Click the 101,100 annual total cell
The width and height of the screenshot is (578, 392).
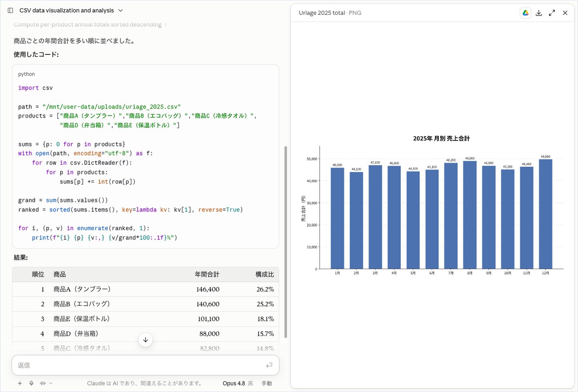(209, 319)
